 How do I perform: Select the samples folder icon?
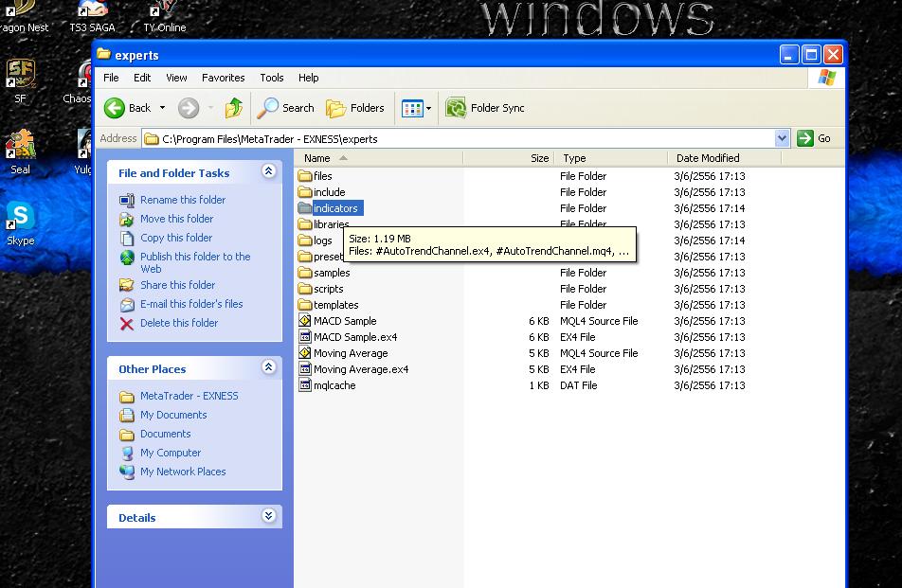[x=305, y=273]
